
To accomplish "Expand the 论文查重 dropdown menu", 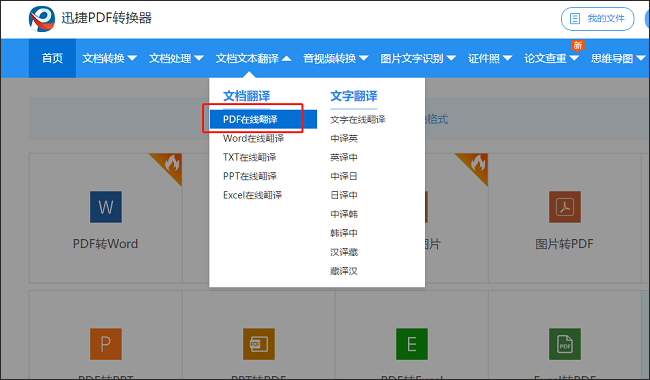I will (551, 58).
